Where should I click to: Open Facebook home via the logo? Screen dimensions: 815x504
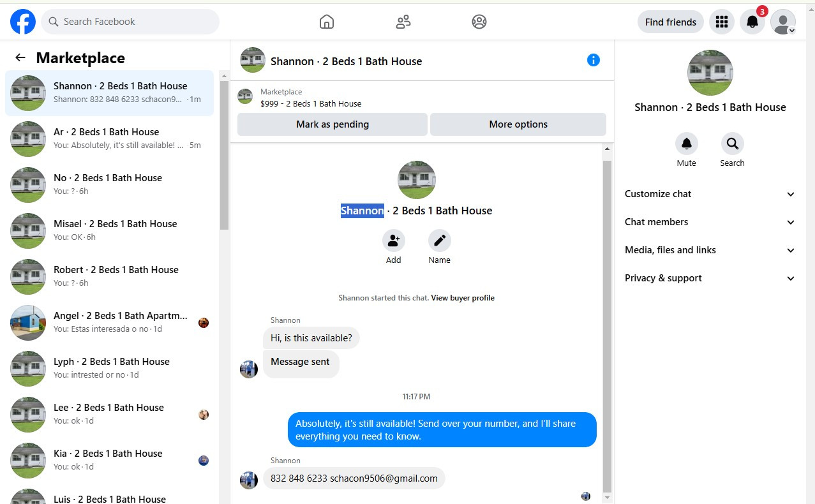tap(23, 22)
